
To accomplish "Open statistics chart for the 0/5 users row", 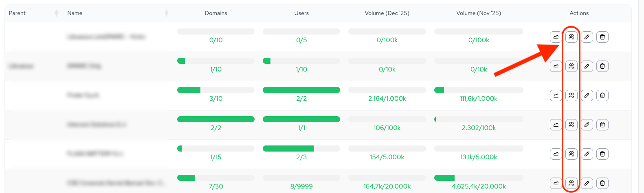I will click(556, 37).
